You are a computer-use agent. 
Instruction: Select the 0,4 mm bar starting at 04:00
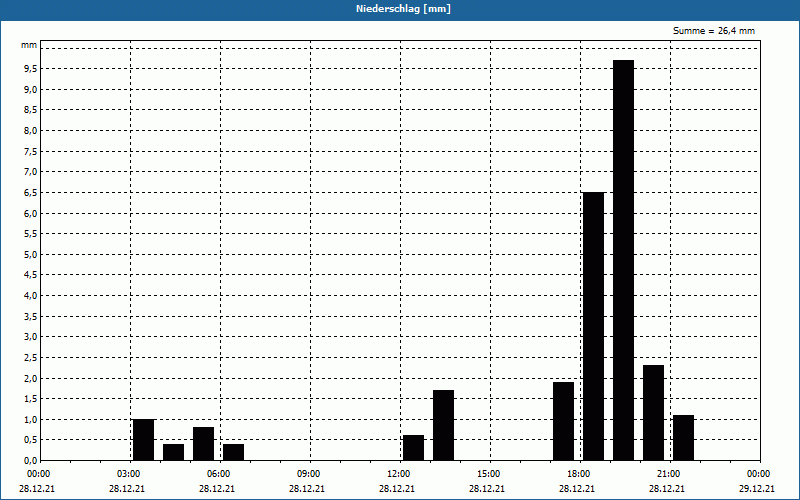(173, 452)
